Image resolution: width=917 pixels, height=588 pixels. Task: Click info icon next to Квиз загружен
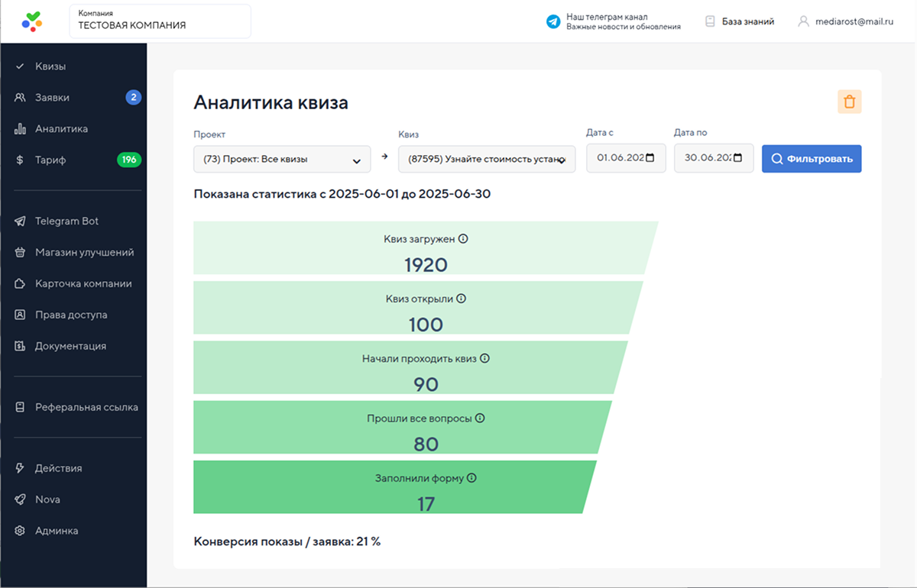click(x=463, y=239)
